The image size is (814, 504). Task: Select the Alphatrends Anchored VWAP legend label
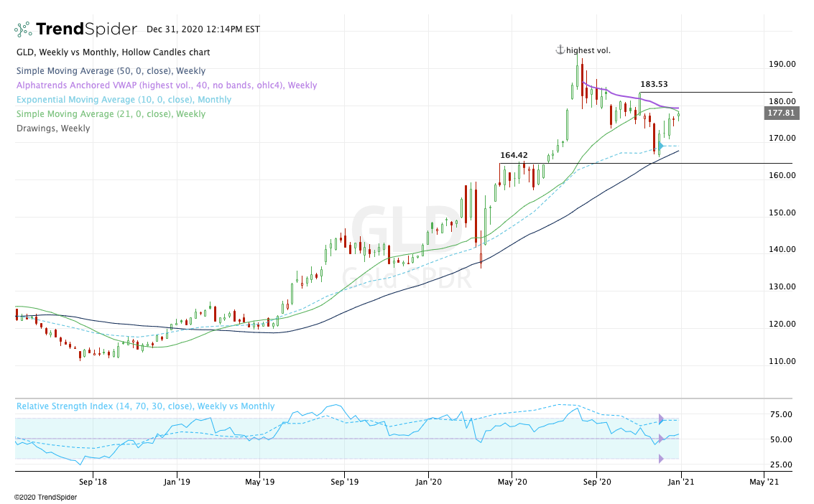click(x=167, y=85)
